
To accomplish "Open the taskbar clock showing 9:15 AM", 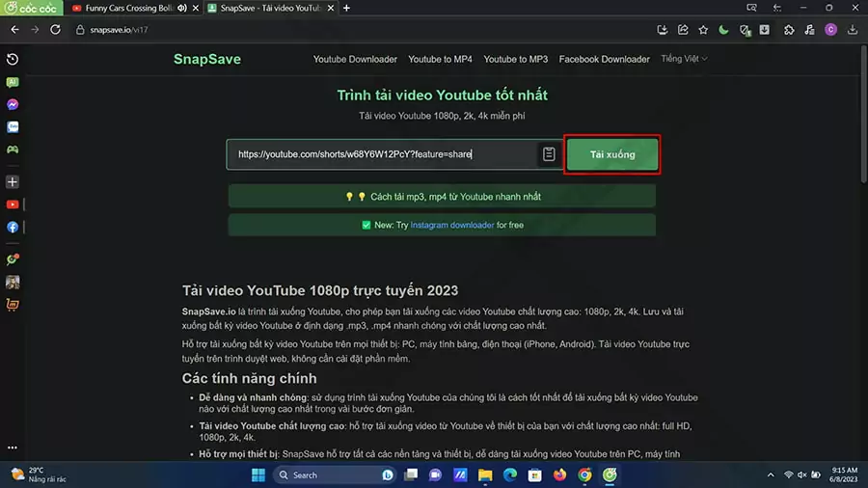I will [x=844, y=474].
